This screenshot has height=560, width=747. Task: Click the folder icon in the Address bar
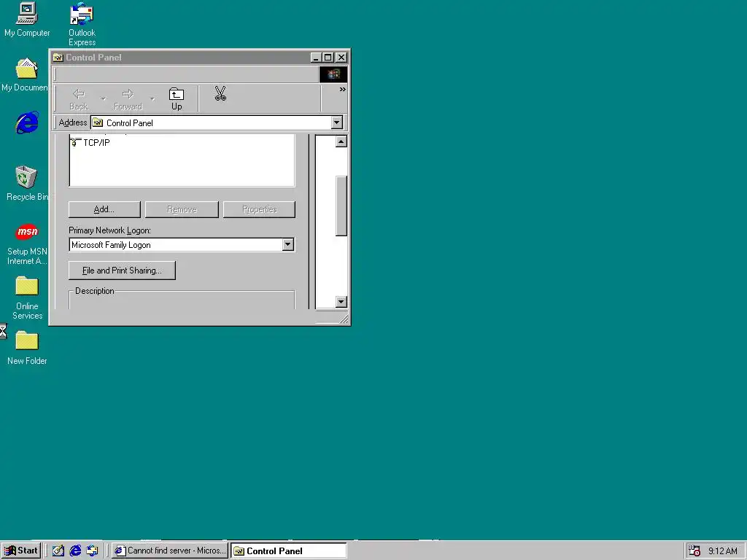pyautogui.click(x=98, y=122)
